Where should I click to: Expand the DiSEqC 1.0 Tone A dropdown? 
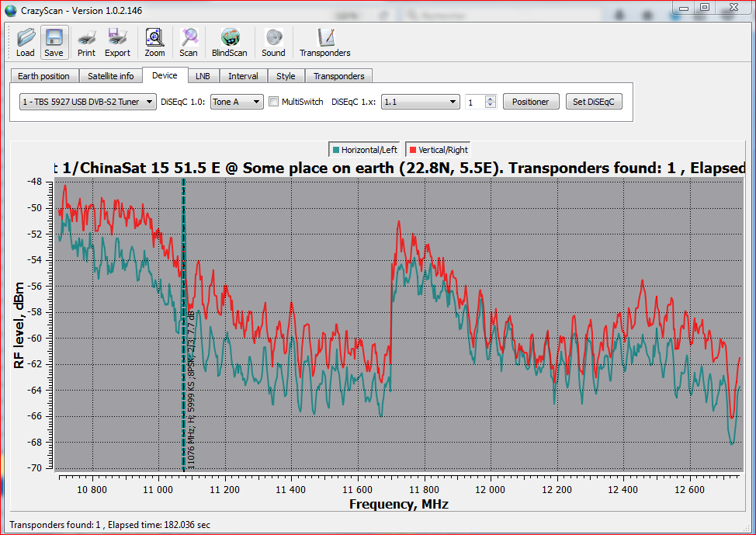point(237,102)
